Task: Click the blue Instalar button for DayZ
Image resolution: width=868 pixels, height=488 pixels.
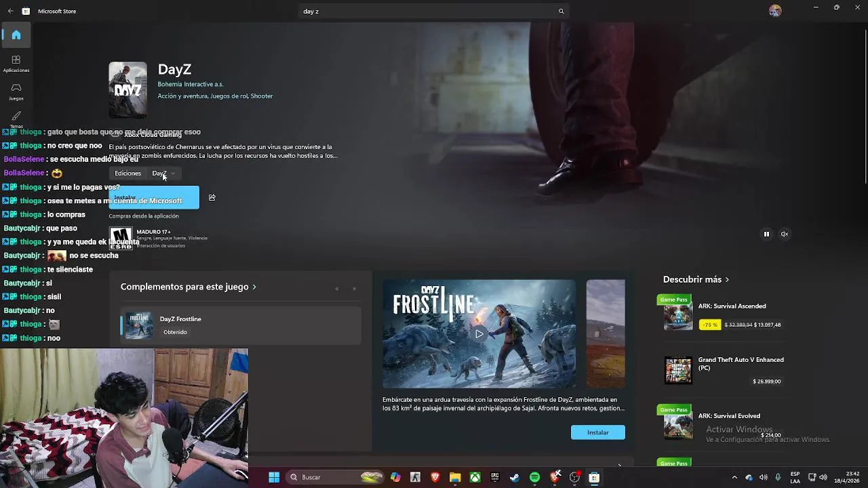Action: [x=154, y=197]
